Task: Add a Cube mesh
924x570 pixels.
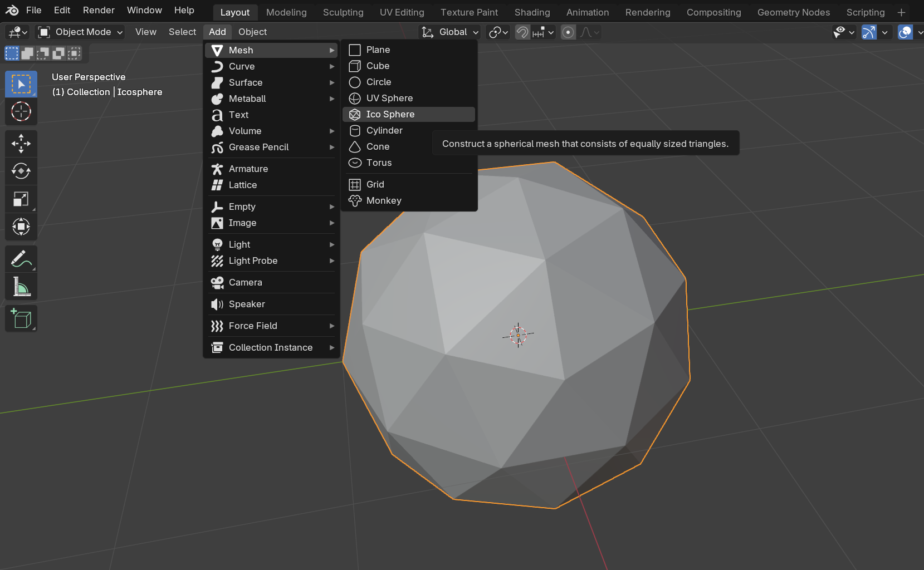Action: click(409, 66)
